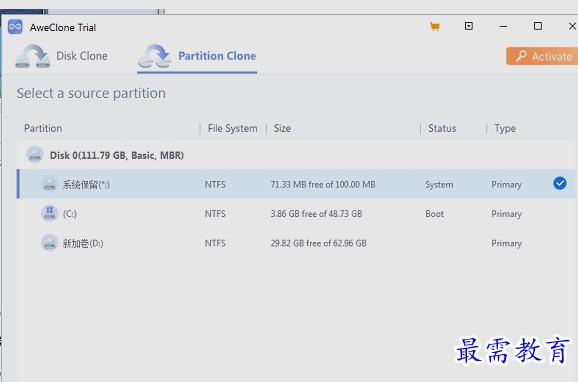Image resolution: width=578 pixels, height=382 pixels.
Task: Click the File System column header
Action: (233, 128)
